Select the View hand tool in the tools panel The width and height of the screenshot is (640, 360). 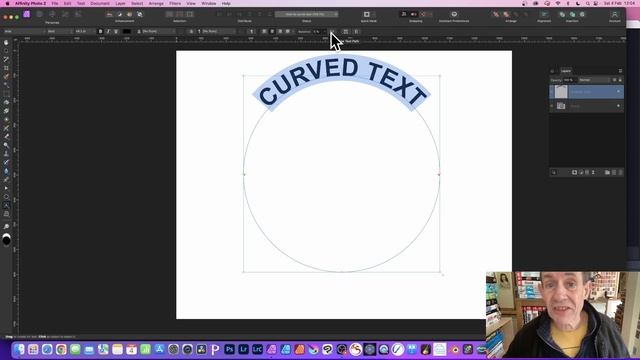click(x=6, y=42)
